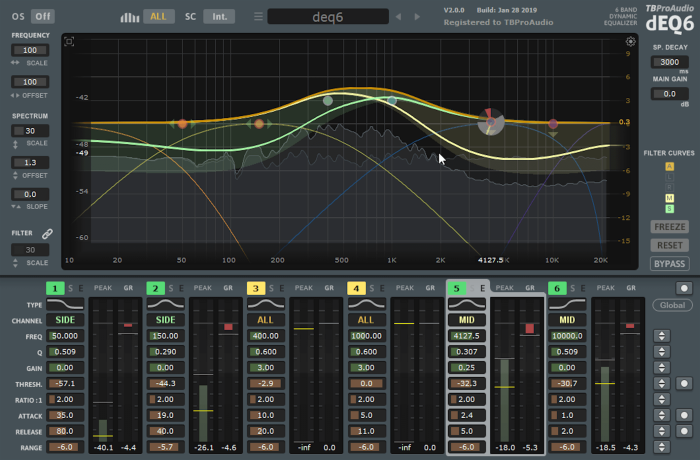Viewport: 700px width, 460px height.
Task: Toggle oversampling Off button
Action: [43, 17]
